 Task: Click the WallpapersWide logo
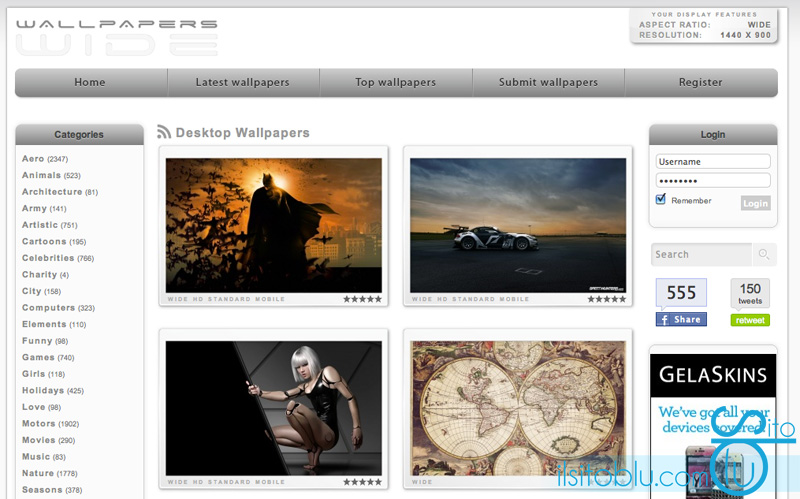(117, 37)
